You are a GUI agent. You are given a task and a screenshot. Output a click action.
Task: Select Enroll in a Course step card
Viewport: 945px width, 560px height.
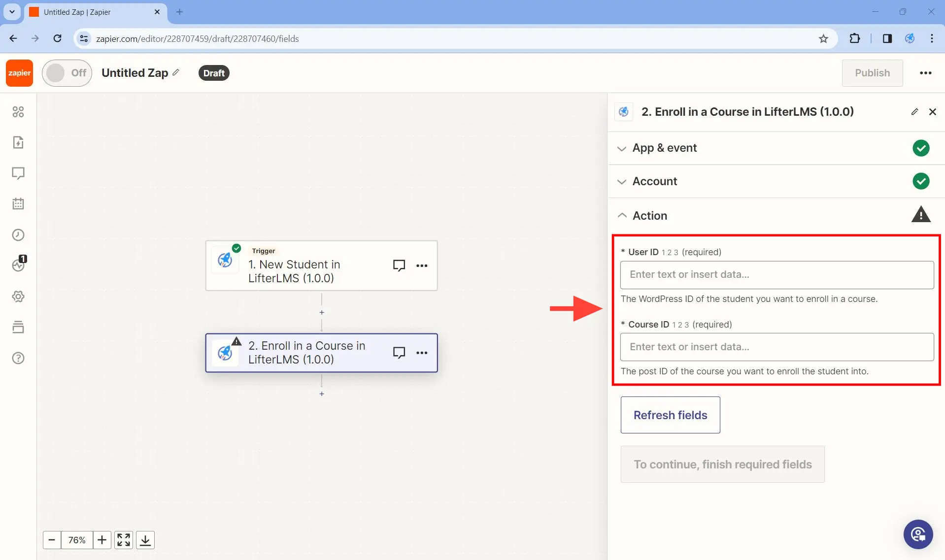(321, 353)
